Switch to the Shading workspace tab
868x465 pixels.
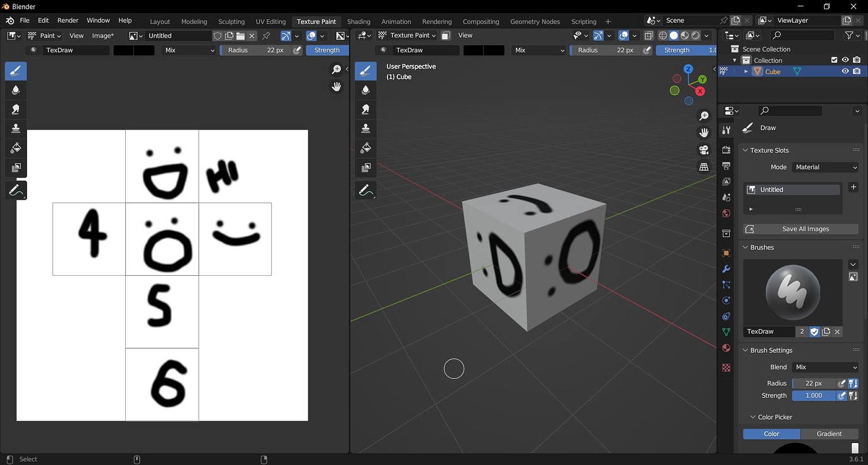(359, 21)
